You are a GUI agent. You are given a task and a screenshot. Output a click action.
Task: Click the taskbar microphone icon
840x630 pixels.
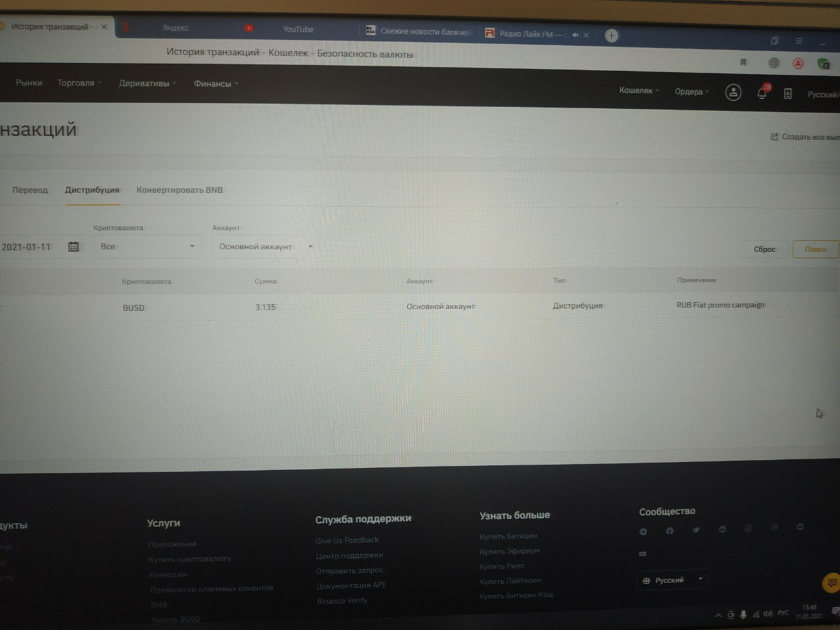point(744,615)
